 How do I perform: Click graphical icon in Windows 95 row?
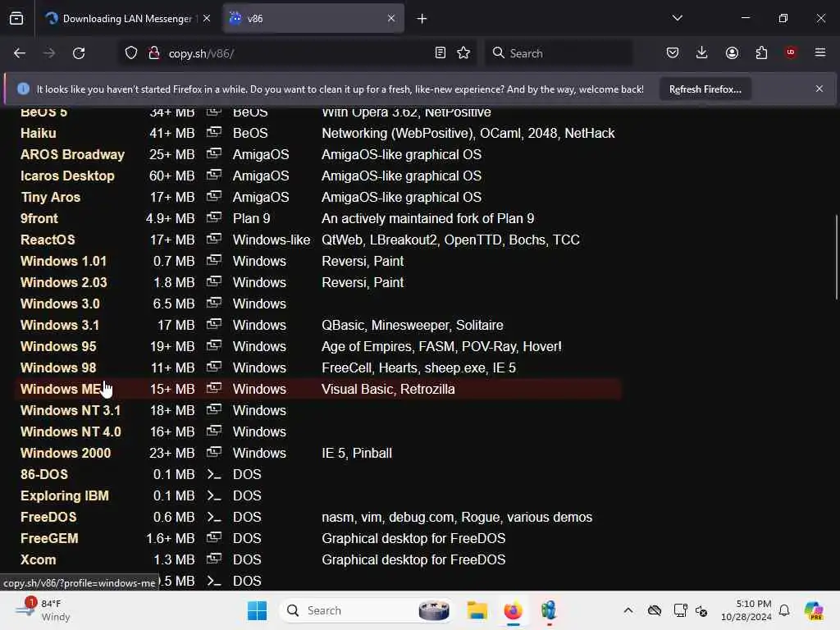[214, 345]
